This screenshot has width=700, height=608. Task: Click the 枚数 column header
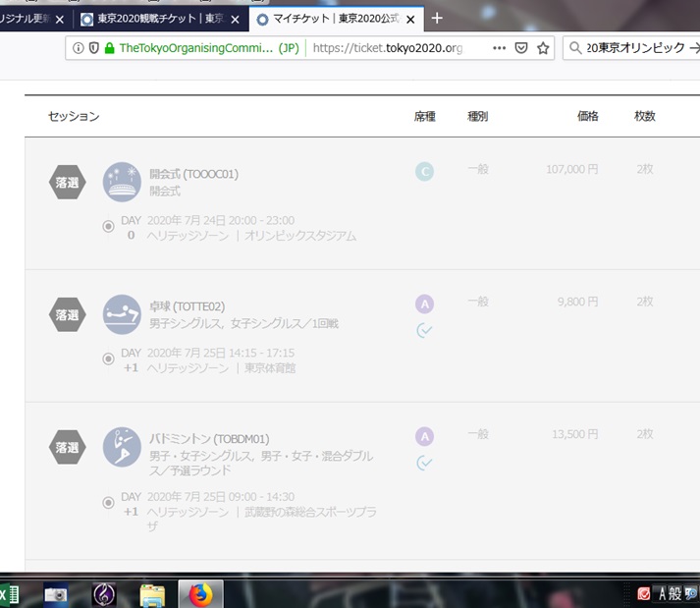click(x=645, y=116)
